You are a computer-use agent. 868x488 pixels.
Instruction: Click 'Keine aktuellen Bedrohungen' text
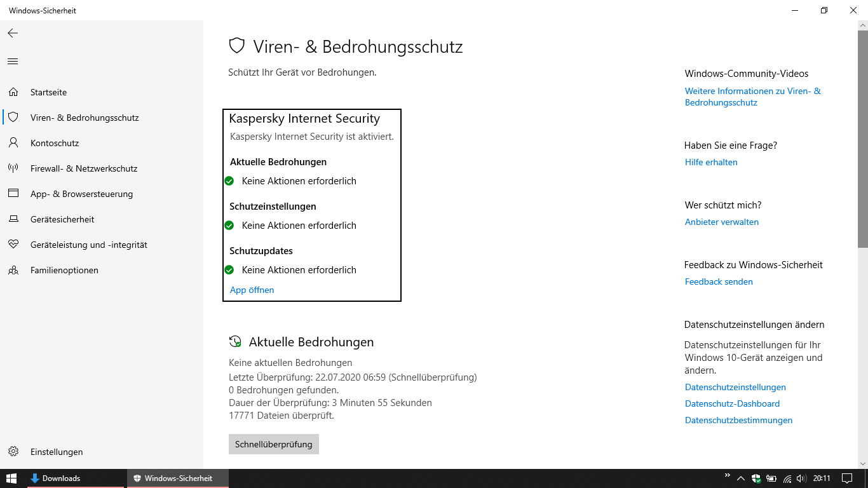[x=290, y=363]
